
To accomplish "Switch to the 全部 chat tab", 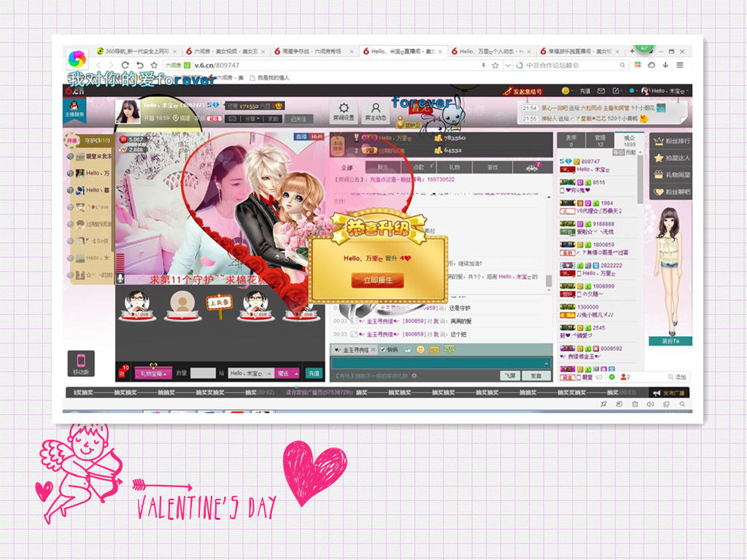I will 347,168.
